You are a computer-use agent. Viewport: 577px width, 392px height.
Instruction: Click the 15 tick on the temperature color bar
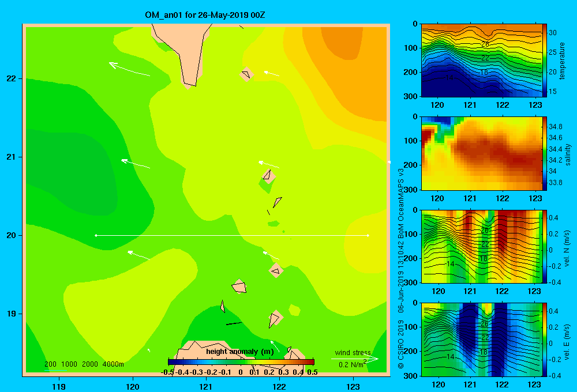[553, 92]
